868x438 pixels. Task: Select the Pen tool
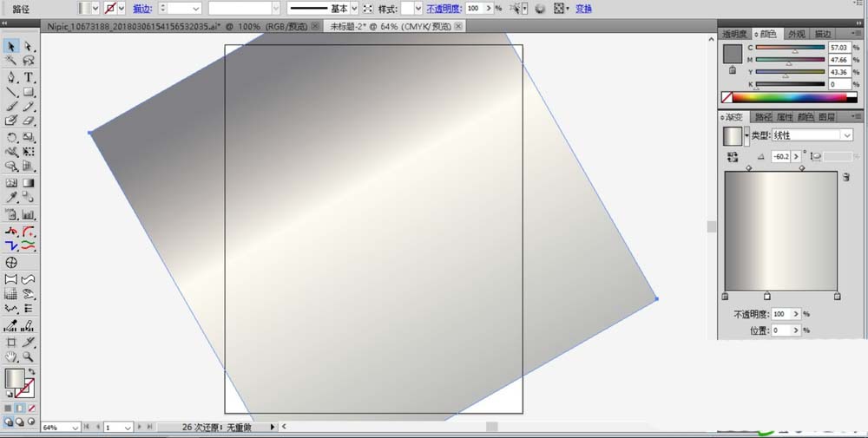(11, 77)
